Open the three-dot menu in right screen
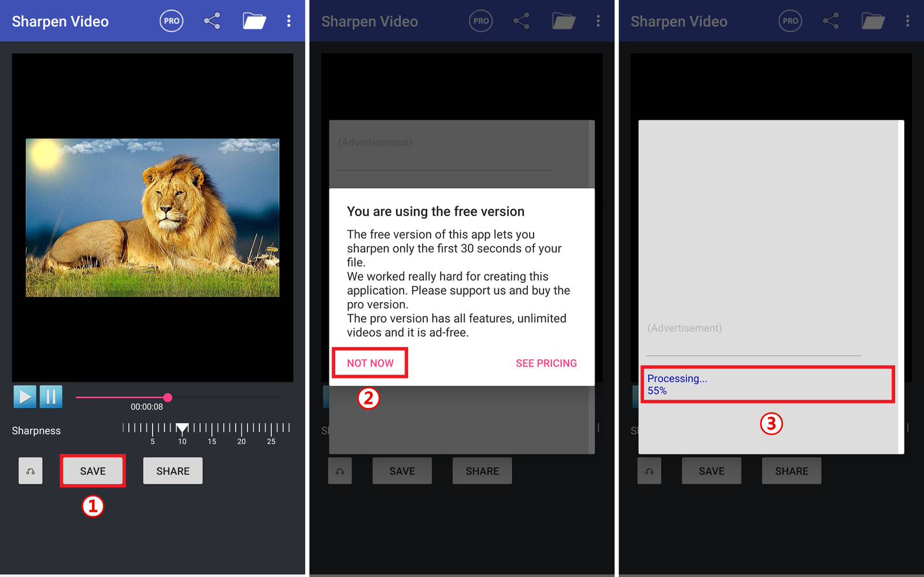The image size is (924, 577). 908,21
